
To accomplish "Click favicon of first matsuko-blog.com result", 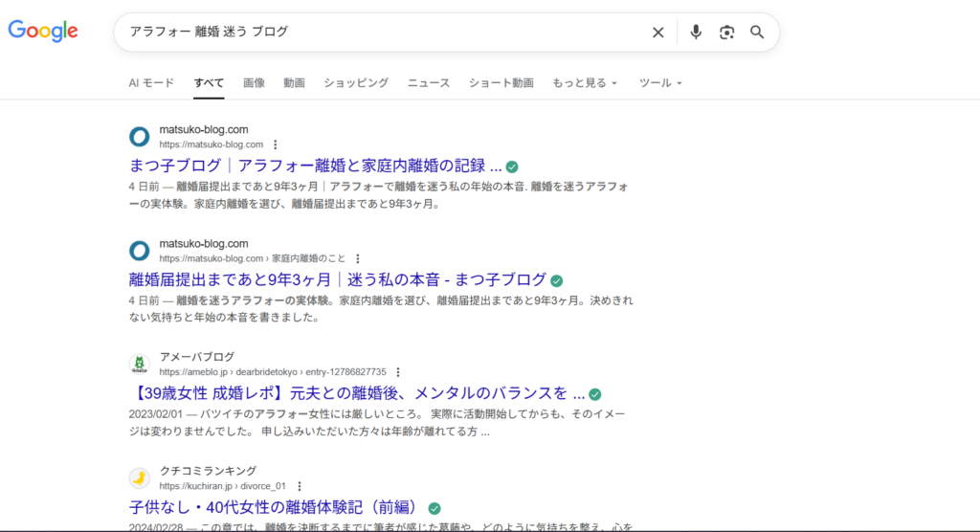I will click(140, 136).
